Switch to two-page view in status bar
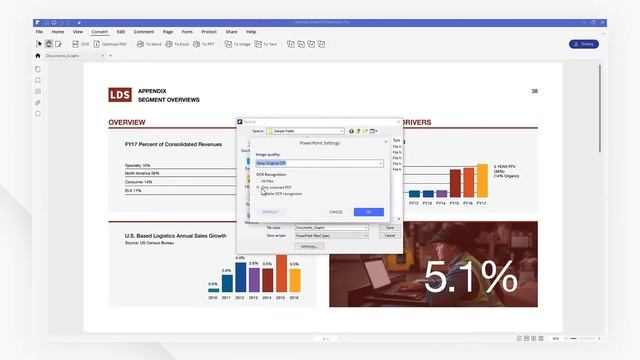The height and width of the screenshot is (360, 640). (x=534, y=338)
